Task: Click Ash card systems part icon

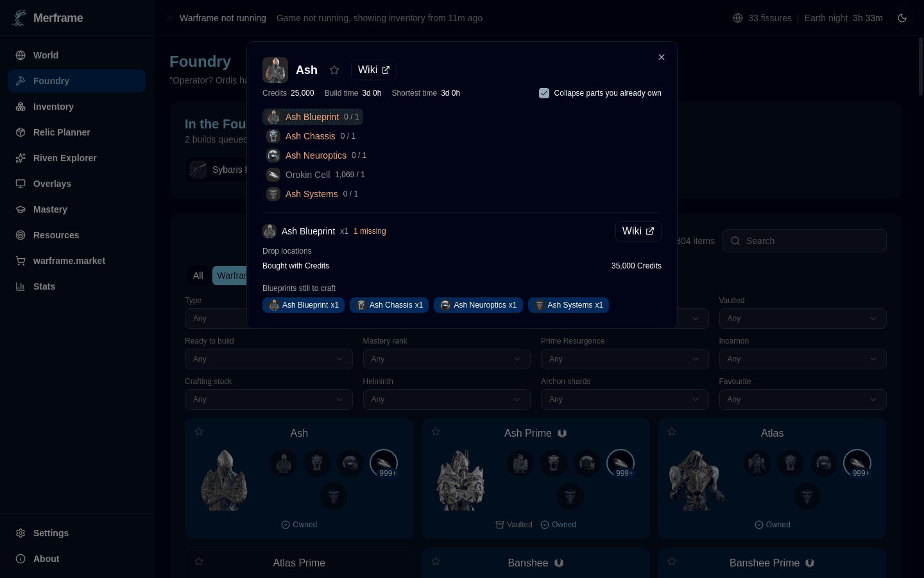Action: (x=334, y=496)
